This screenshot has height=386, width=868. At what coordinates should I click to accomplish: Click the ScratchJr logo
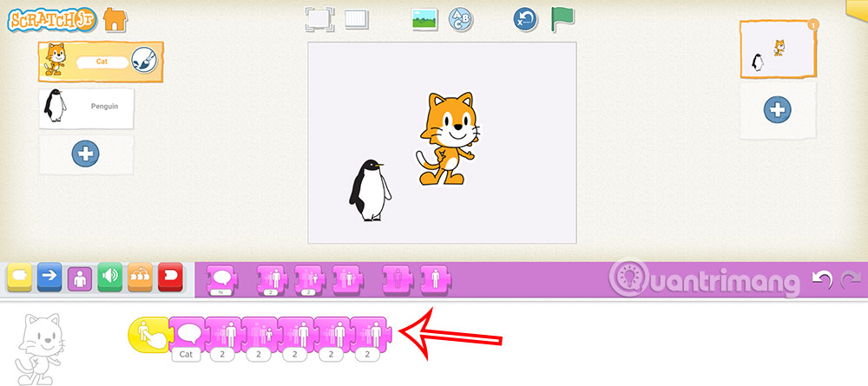pyautogui.click(x=52, y=20)
